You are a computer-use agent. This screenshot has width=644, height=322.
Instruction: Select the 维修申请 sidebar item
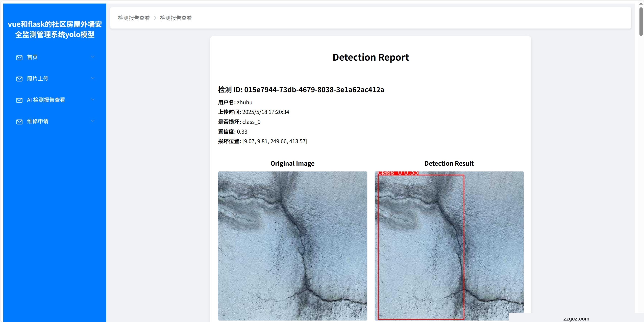(38, 121)
